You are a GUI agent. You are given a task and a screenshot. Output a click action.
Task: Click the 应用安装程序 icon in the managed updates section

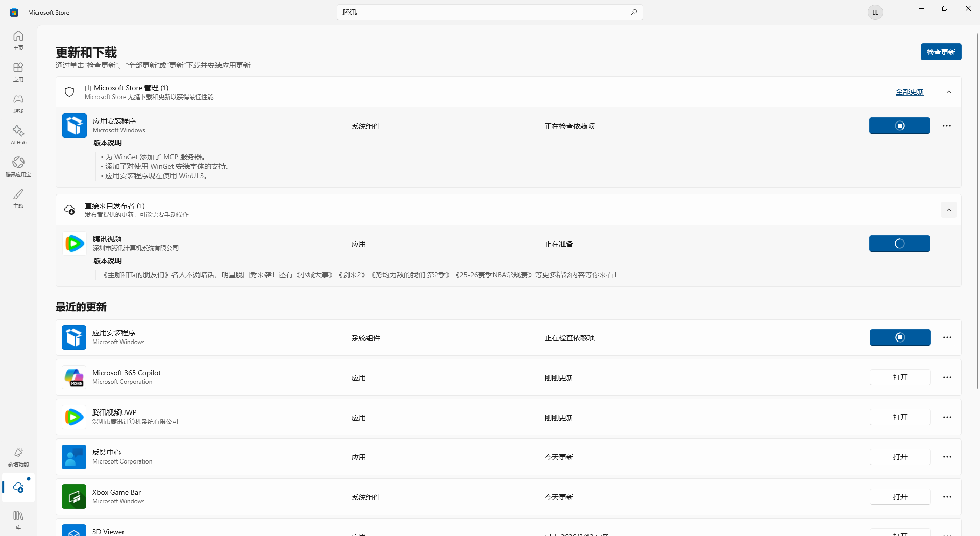point(75,126)
